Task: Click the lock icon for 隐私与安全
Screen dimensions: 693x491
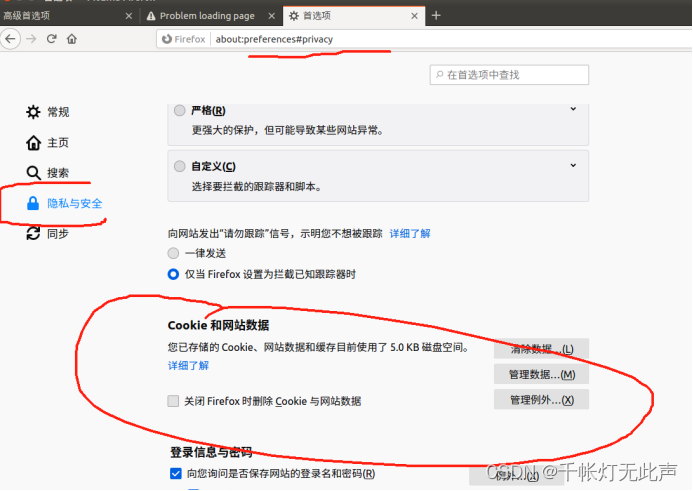Action: click(33, 203)
